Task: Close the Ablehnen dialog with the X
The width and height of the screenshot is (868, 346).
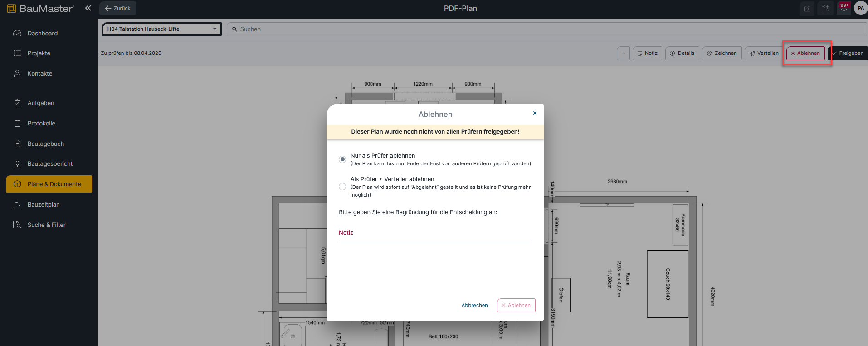Action: pyautogui.click(x=535, y=113)
